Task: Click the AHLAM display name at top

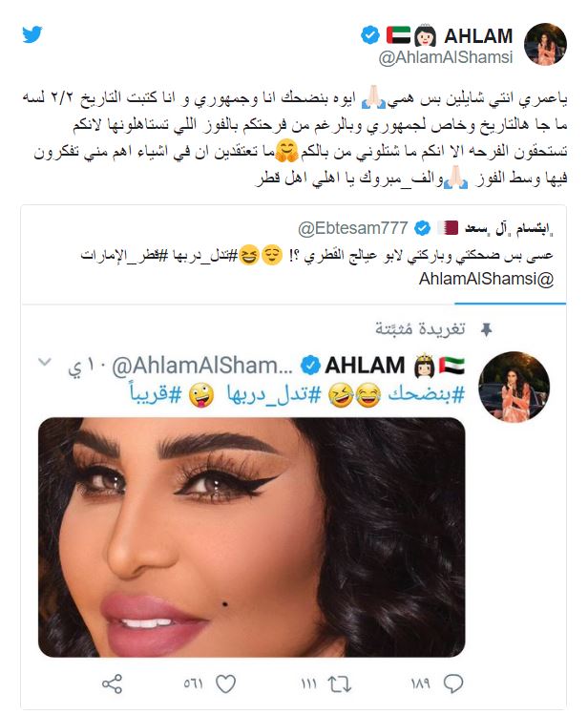Action: coord(478,36)
